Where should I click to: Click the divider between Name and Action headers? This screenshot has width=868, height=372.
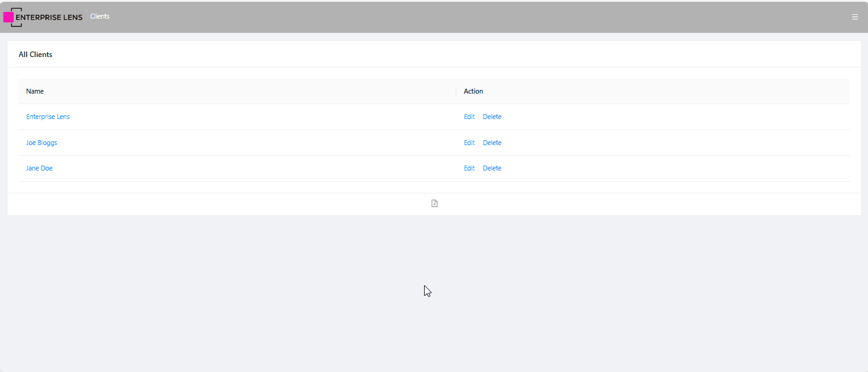(x=456, y=91)
